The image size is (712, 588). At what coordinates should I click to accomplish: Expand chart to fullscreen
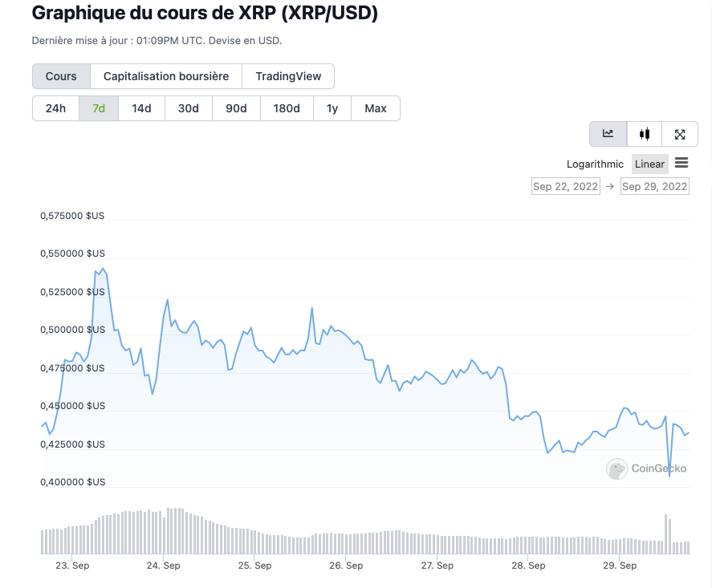tap(680, 134)
